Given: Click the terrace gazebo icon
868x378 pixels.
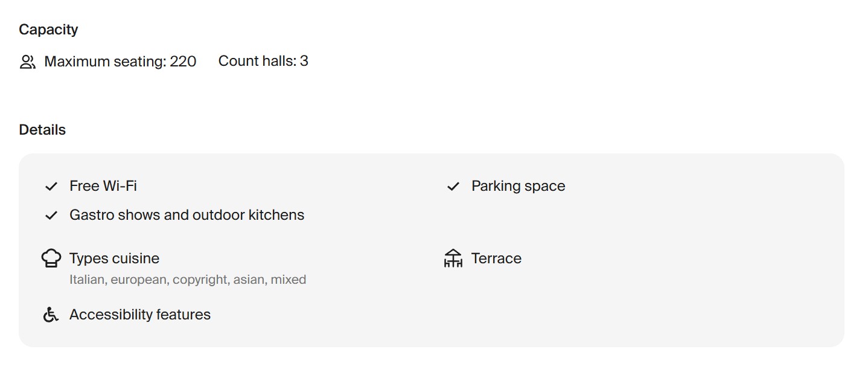Looking at the screenshot, I should (x=453, y=258).
